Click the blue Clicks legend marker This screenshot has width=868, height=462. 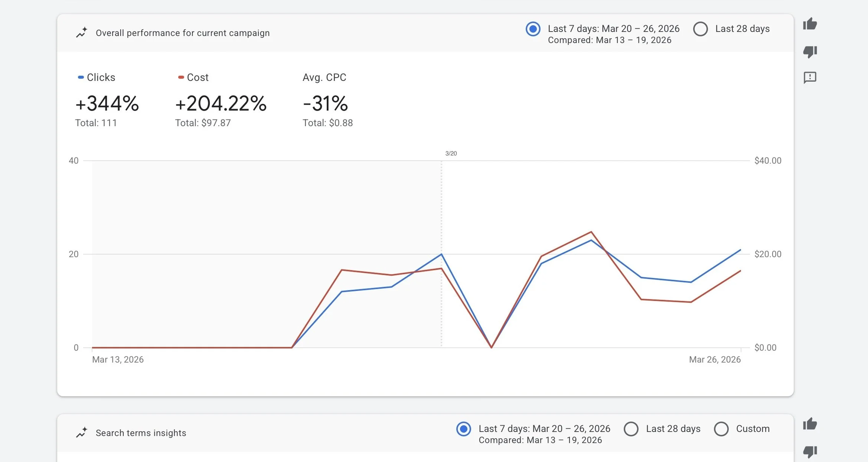pos(81,76)
